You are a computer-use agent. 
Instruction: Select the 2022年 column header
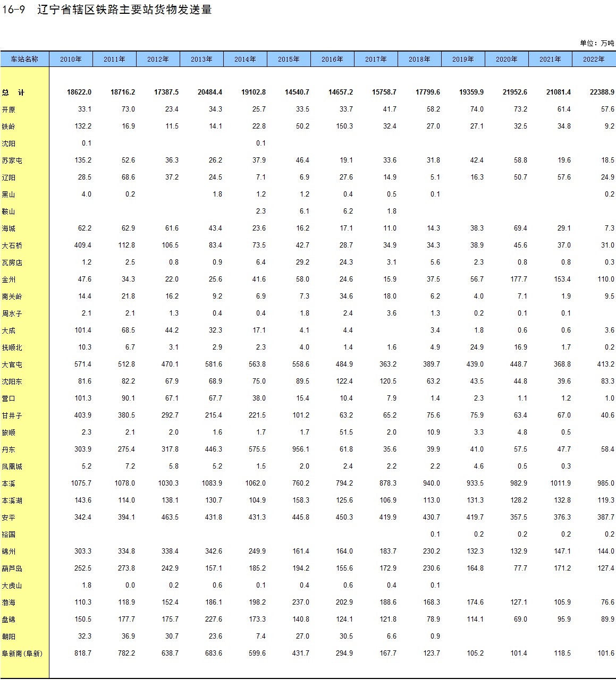point(594,59)
